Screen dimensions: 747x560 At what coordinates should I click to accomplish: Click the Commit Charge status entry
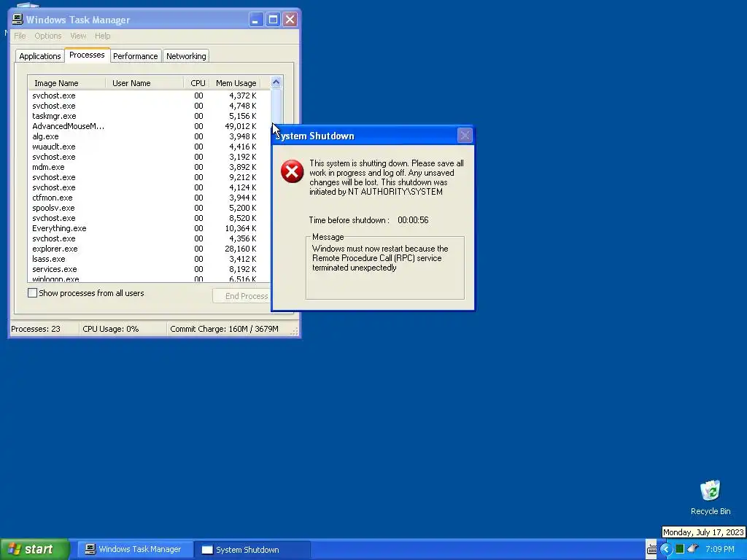[225, 329]
